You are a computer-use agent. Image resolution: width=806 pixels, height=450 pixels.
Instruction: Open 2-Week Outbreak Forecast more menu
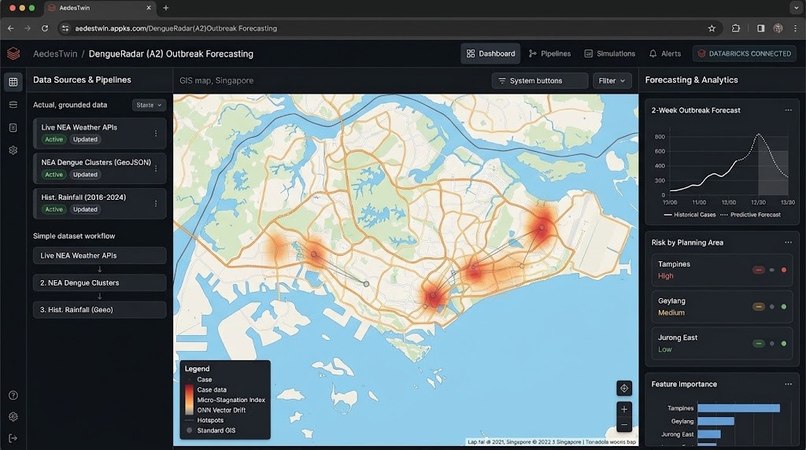(x=788, y=110)
